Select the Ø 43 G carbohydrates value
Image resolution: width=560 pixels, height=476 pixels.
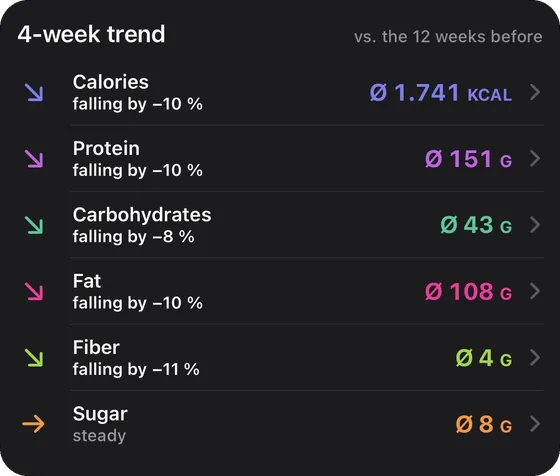coord(476,225)
